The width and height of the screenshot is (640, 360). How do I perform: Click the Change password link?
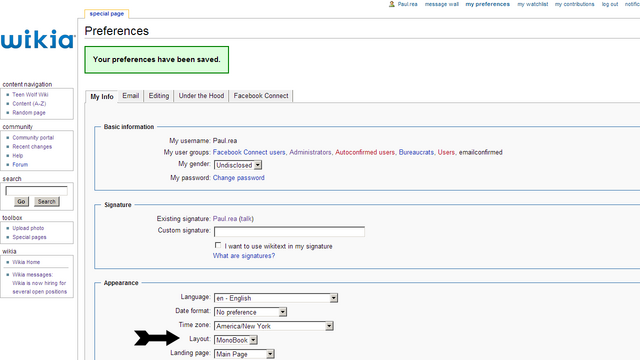pyautogui.click(x=239, y=178)
